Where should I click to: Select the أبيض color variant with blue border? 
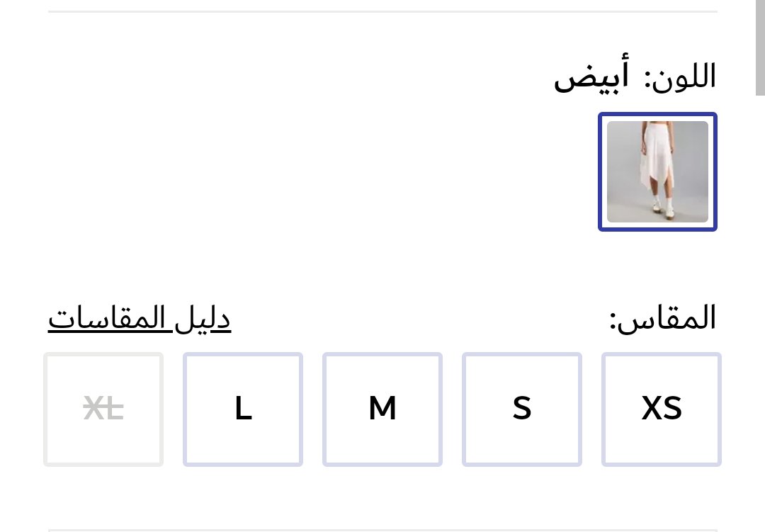pyautogui.click(x=657, y=171)
